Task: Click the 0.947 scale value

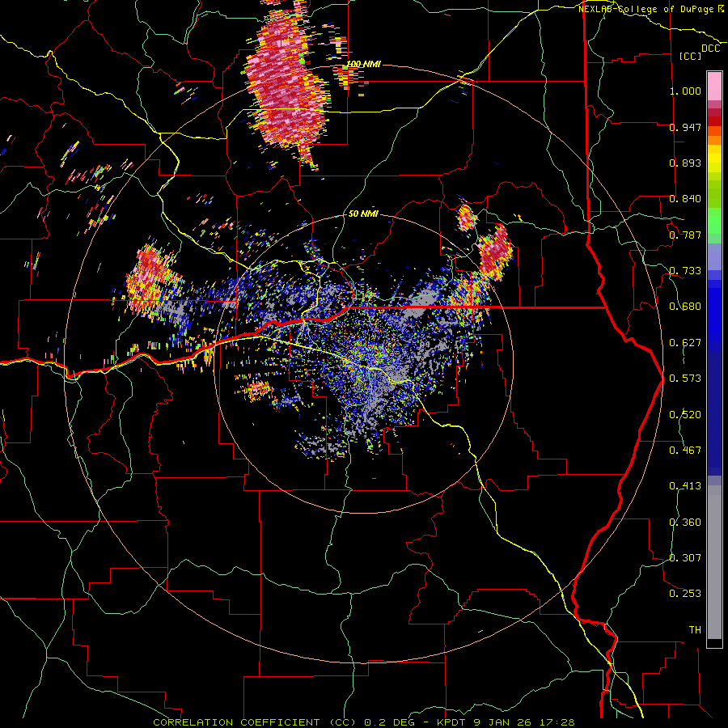Action: point(685,127)
